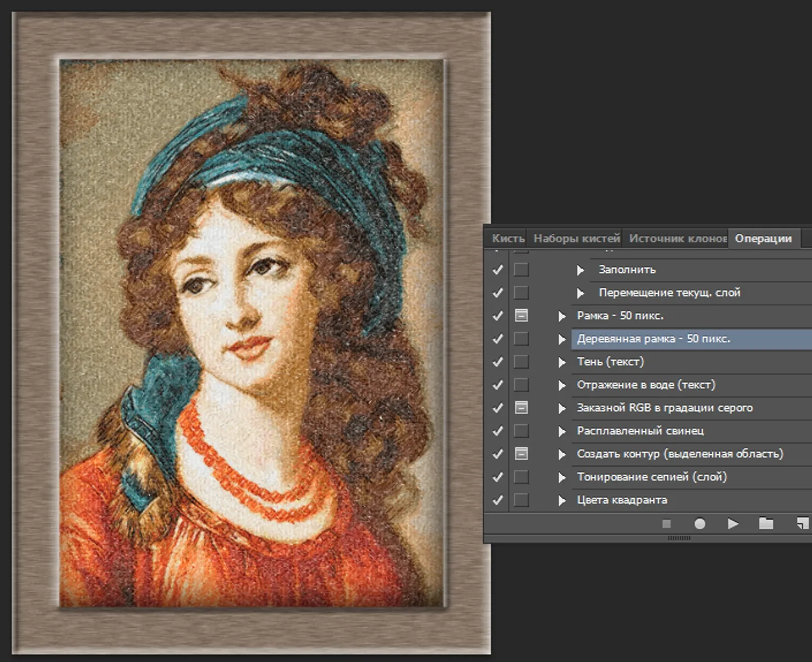Select Создать контур (выделенная область) action
Viewport: 812px width, 662px height.
691,454
